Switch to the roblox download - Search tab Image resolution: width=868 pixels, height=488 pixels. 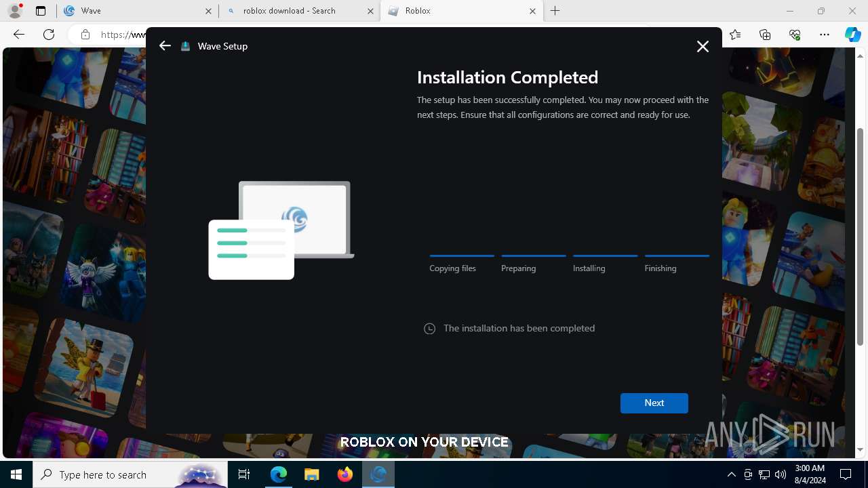(300, 11)
